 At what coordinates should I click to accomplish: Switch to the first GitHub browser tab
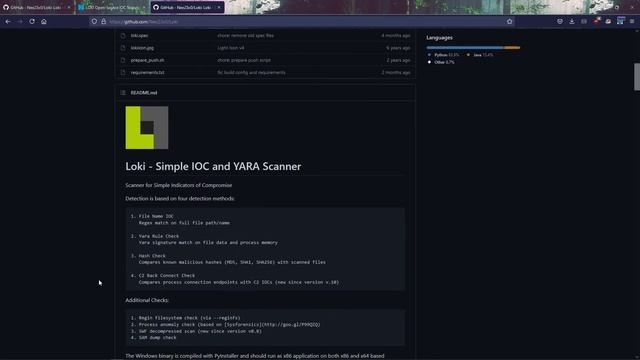pos(37,7)
